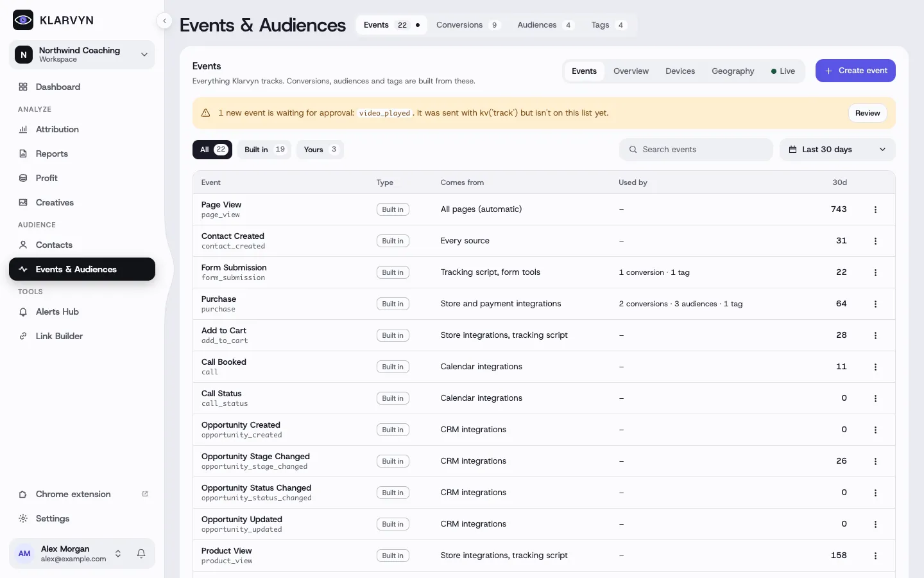Filter by Yours events
The image size is (924, 578).
point(320,150)
